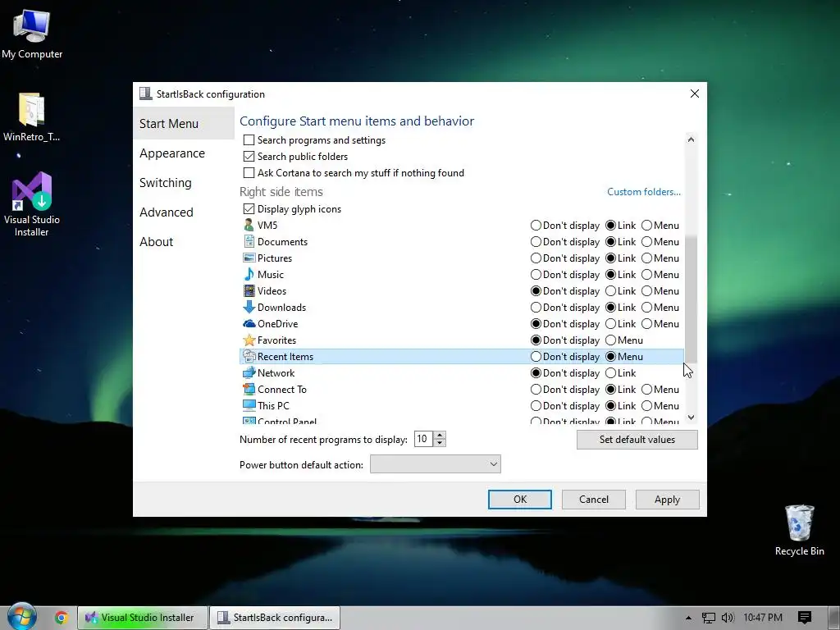Screen dimensions: 840x630
Task: Set Downloads to Menu
Action: click(x=646, y=308)
